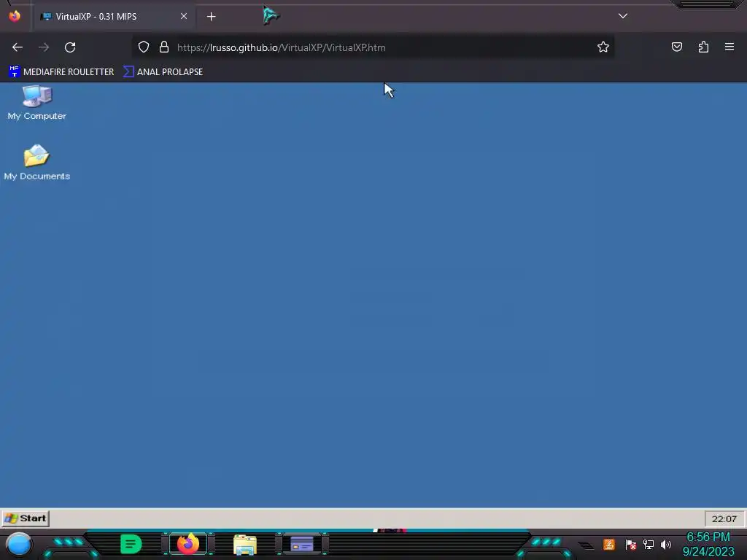Close the VirtualXP browser tab
Viewport: 747px width, 560px height.
point(183,16)
